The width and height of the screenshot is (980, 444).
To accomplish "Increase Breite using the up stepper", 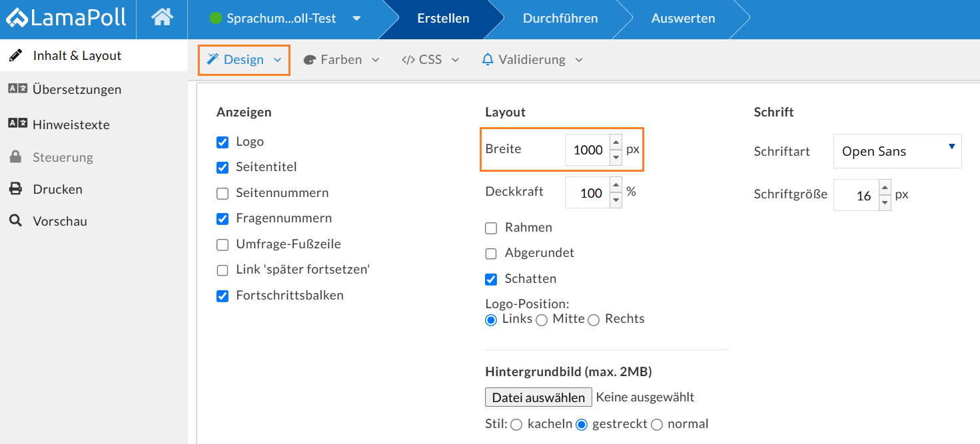I will [616, 142].
